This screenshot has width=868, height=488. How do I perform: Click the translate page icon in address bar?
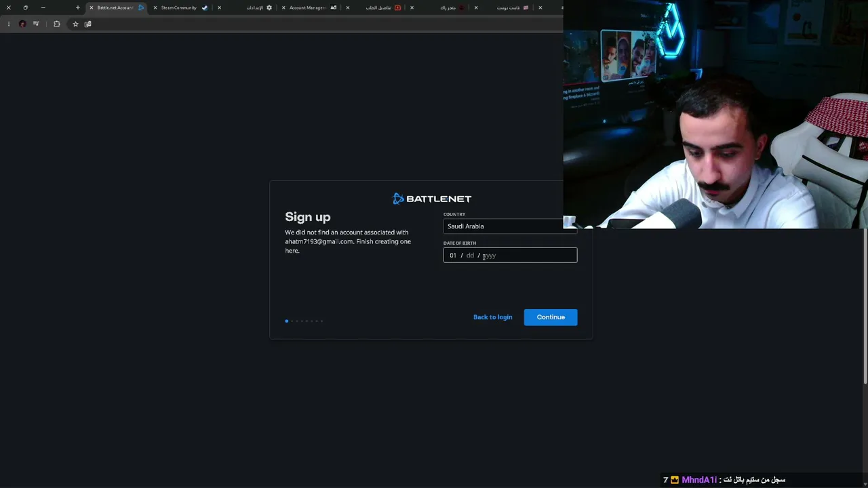87,24
